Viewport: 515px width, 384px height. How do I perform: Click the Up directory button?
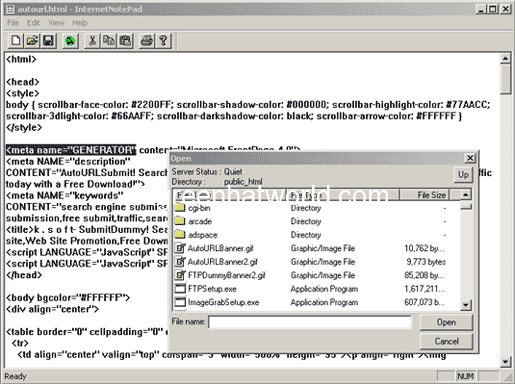463,175
